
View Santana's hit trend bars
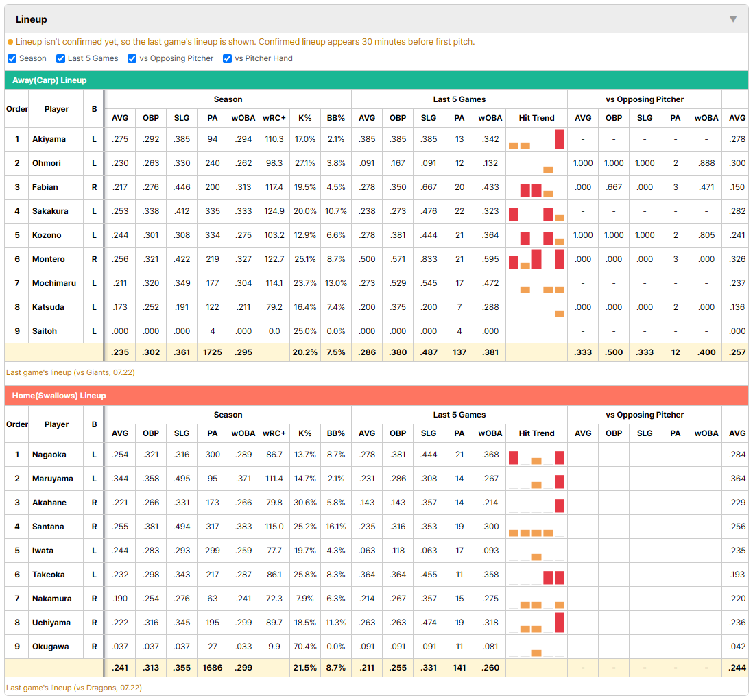[536, 527]
